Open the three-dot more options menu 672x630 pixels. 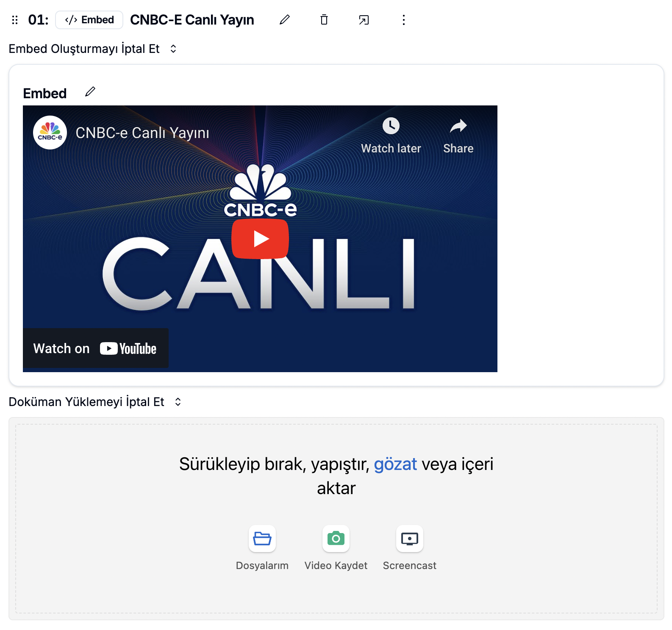click(403, 20)
